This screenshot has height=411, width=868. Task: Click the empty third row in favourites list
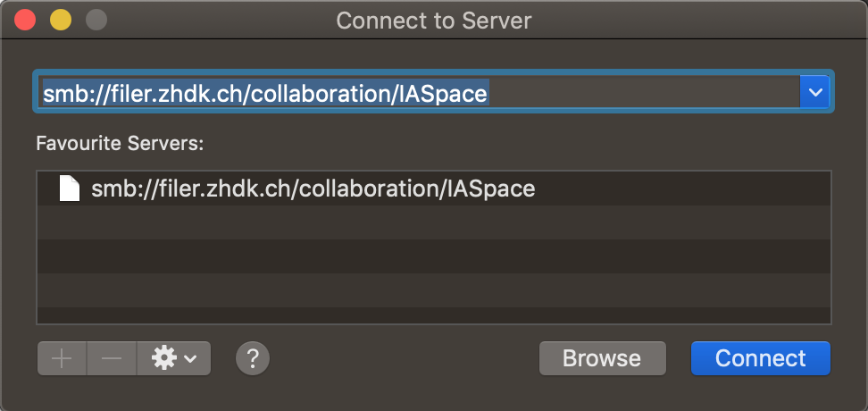point(434,256)
